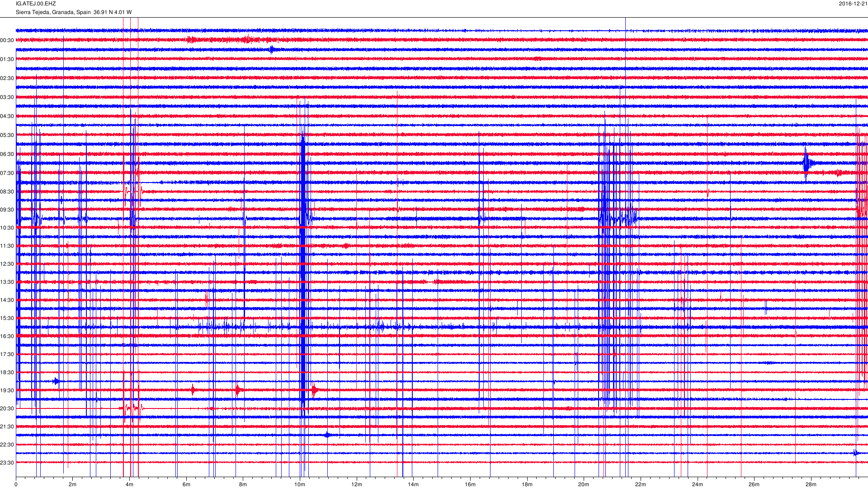Click the 19:30 time label
The height and width of the screenshot is (488, 868).
(7, 390)
